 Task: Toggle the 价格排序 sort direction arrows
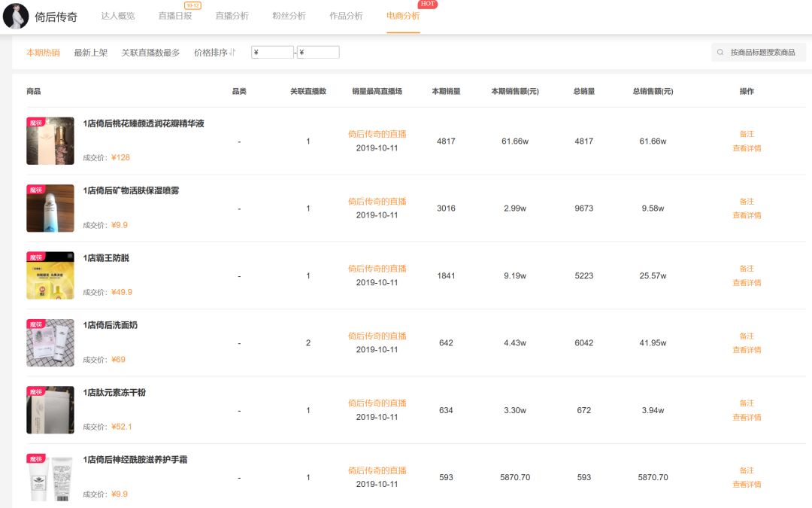(x=232, y=52)
